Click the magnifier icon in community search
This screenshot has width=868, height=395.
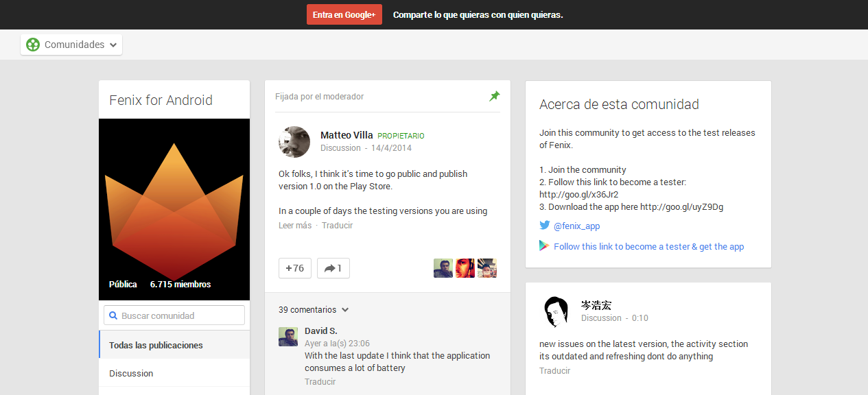[x=113, y=315]
